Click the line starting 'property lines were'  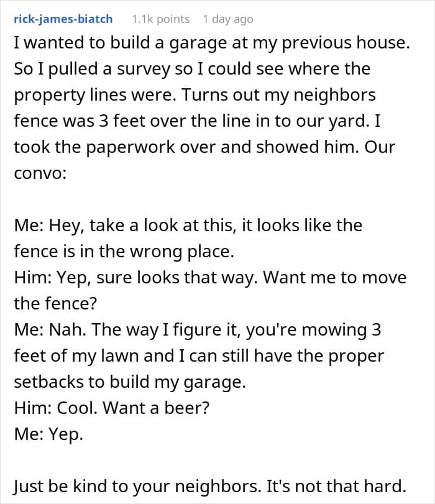coord(195,96)
